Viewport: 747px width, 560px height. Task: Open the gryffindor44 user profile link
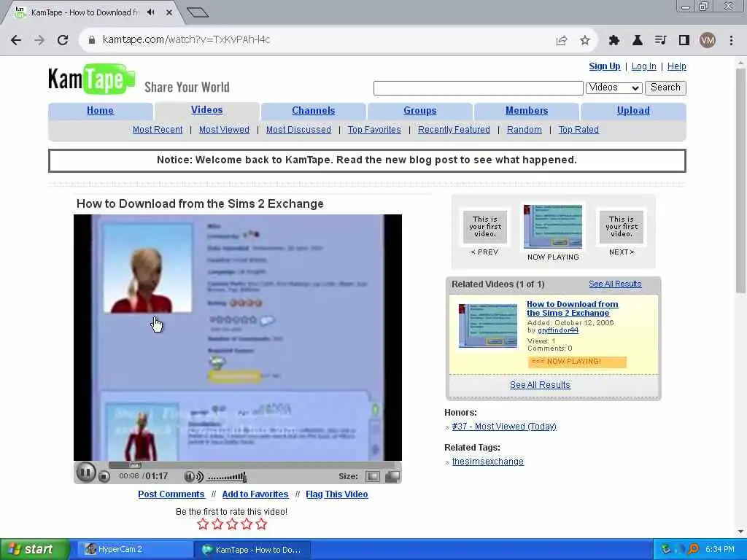(x=558, y=330)
